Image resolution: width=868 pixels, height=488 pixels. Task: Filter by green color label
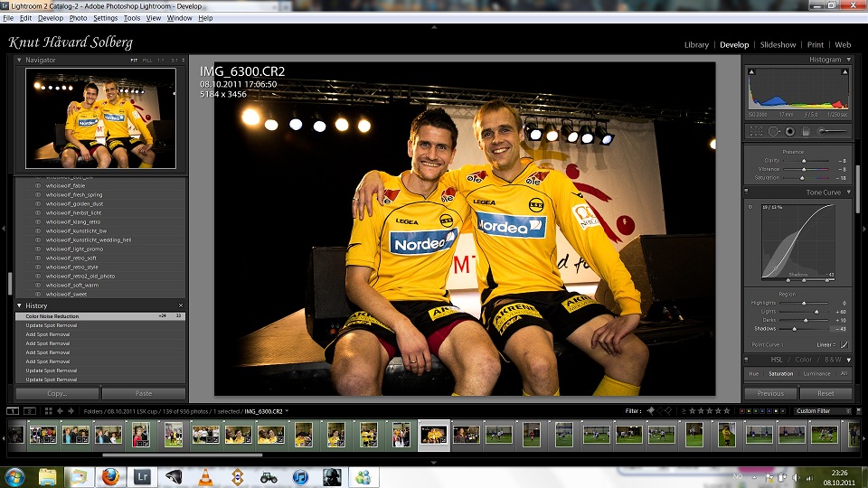[756, 411]
